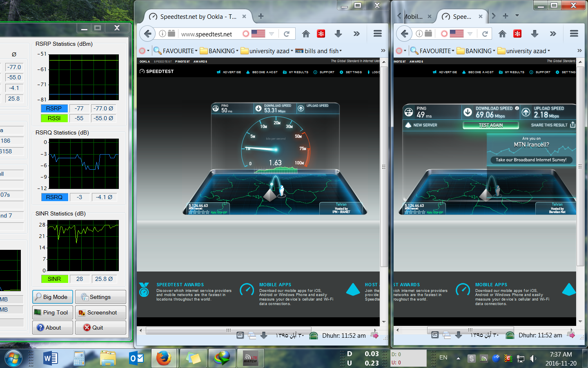Toggle the RSSI graph series
Screen dimensions: 588x368
click(x=54, y=118)
